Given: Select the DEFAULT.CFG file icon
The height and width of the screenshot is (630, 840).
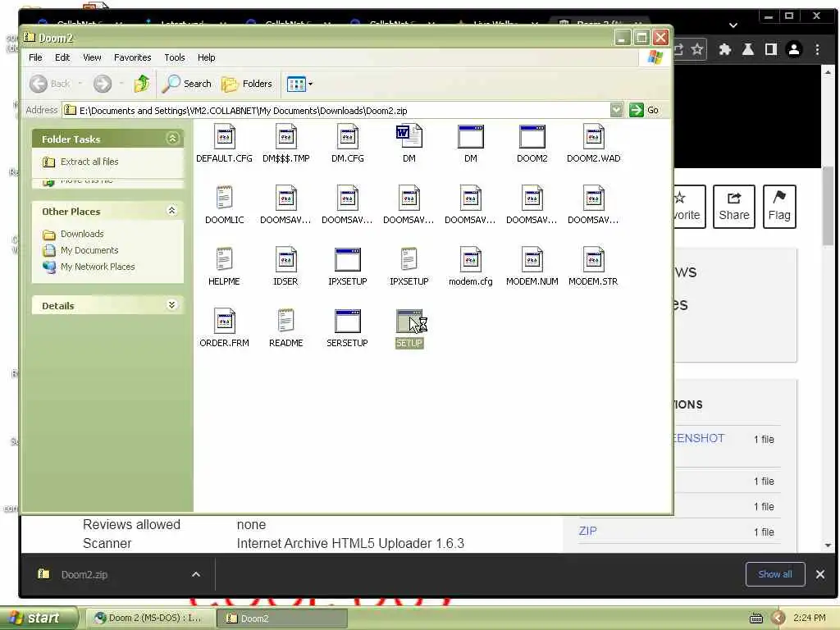Looking at the screenshot, I should point(224,137).
